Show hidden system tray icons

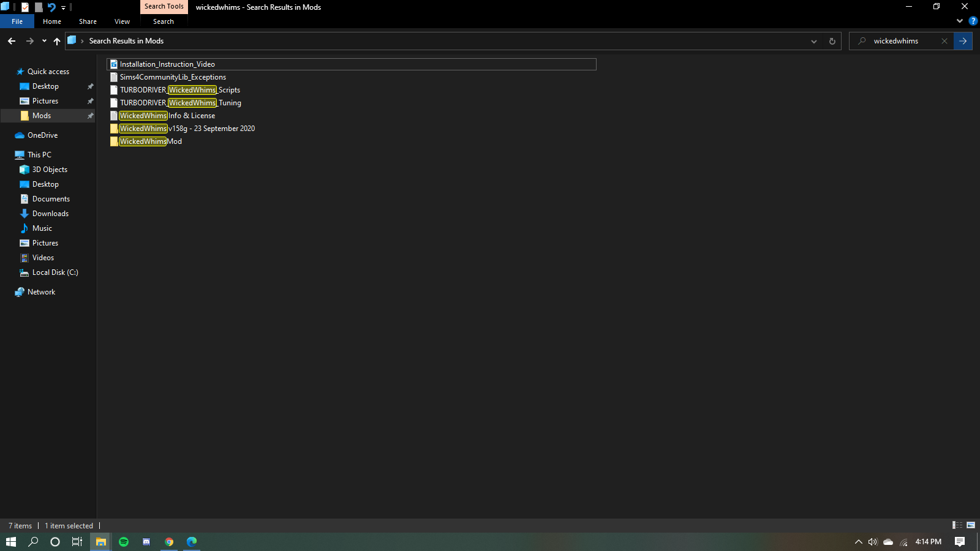point(859,542)
